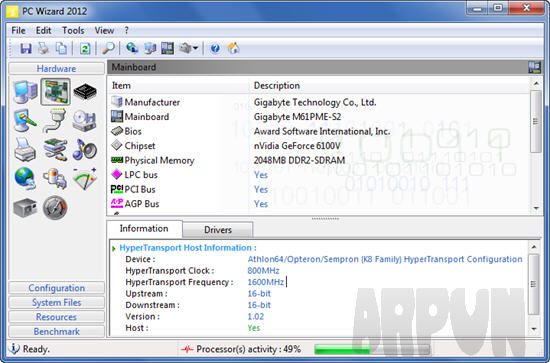Click the Gigabyte M61PME-S2 description
The height and width of the screenshot is (363, 550).
point(297,117)
